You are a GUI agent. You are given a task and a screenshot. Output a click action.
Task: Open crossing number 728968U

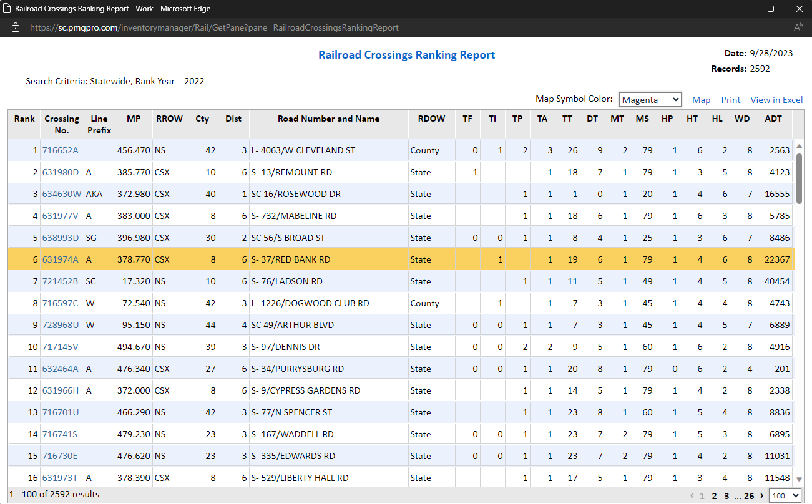point(61,325)
